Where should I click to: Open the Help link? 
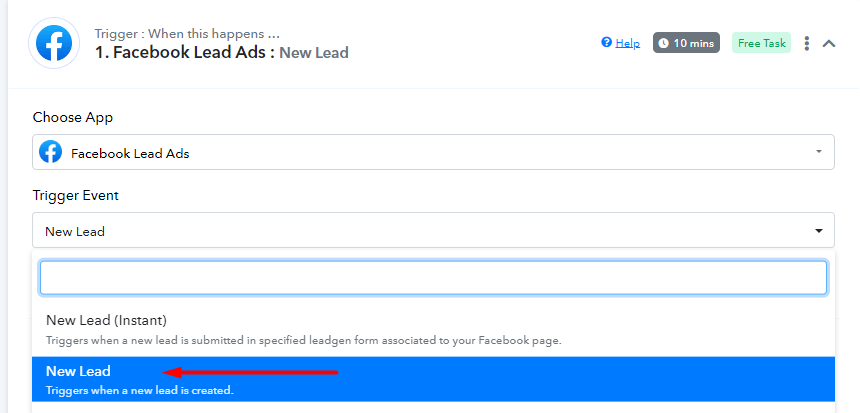(x=627, y=43)
